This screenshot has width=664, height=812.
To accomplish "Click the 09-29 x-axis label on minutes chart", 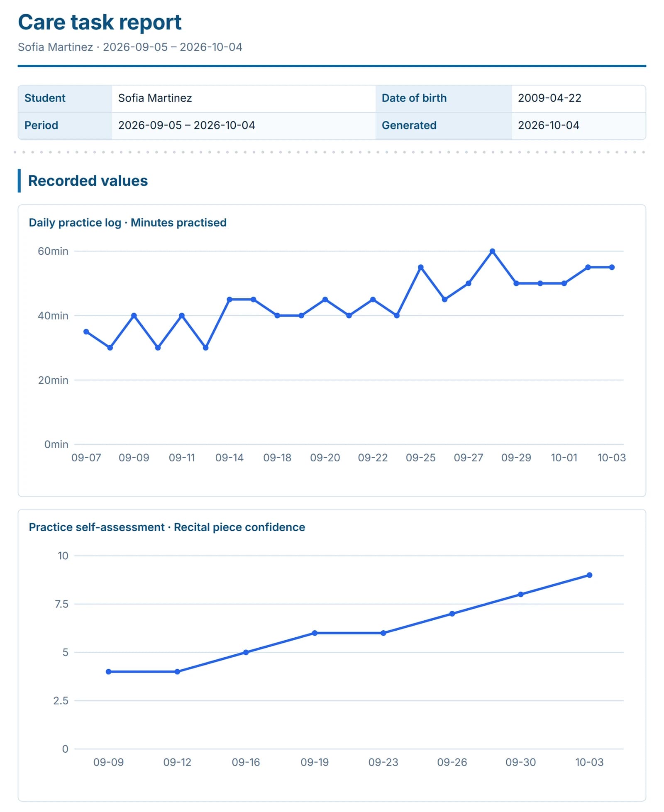I will pos(516,458).
